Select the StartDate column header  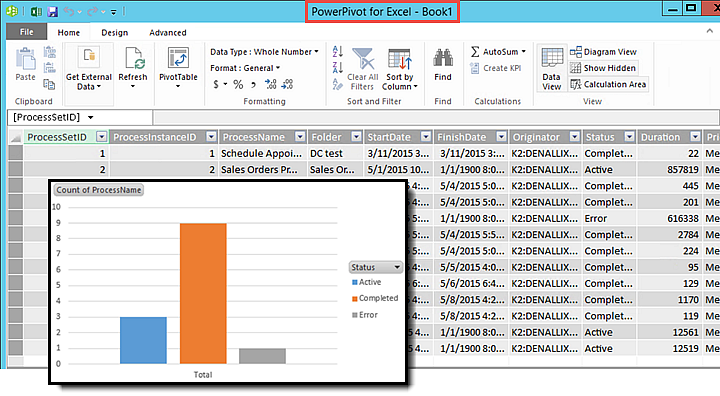(x=399, y=137)
